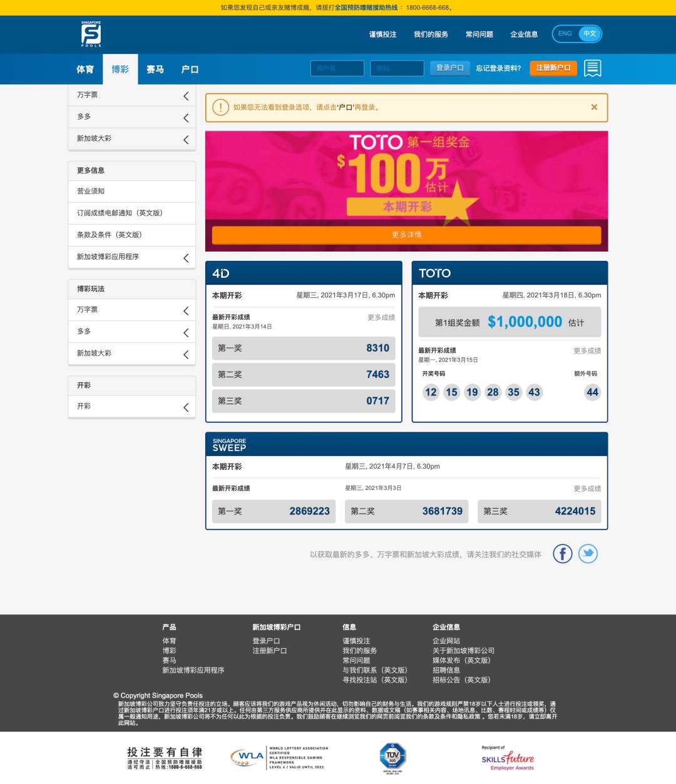The image size is (676, 784).
Task: Expand the top 万字票 sidebar item
Action: click(185, 96)
